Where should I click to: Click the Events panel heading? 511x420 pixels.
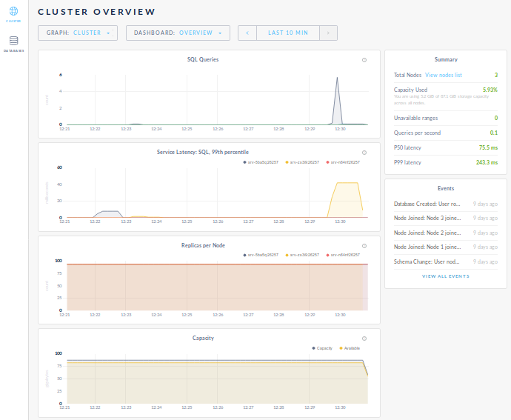(446, 188)
